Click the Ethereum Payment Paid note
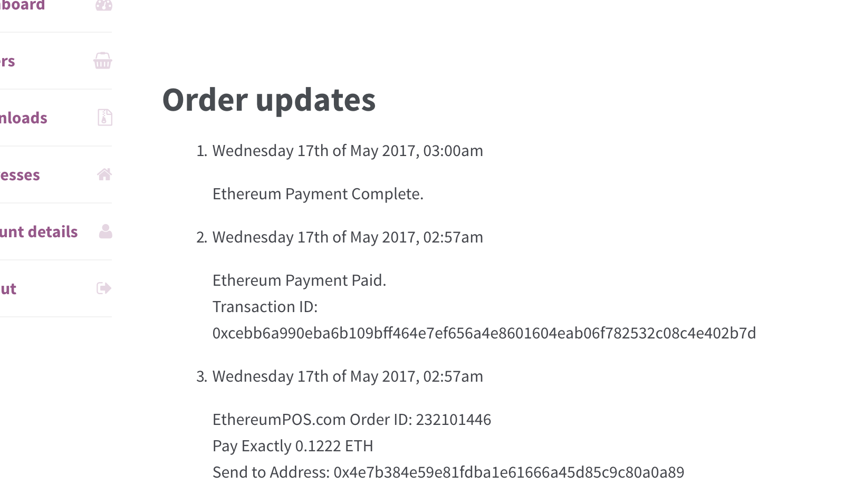 tap(300, 280)
